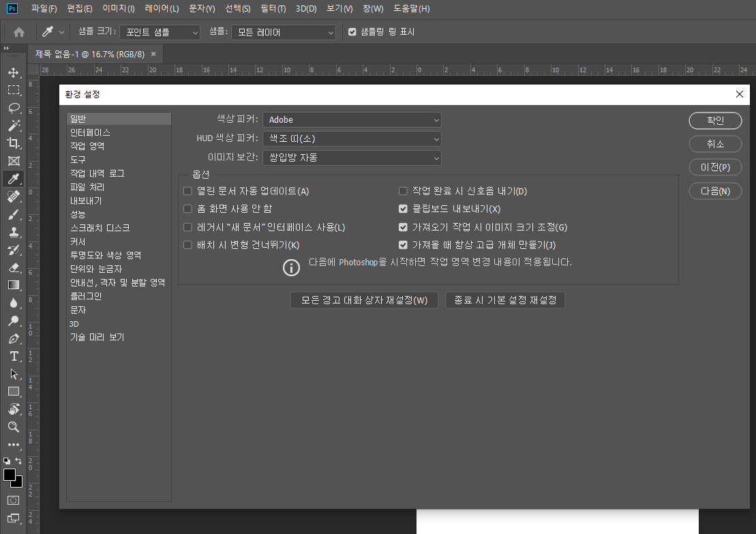Select the Brush tool
The image size is (756, 534).
point(14,215)
